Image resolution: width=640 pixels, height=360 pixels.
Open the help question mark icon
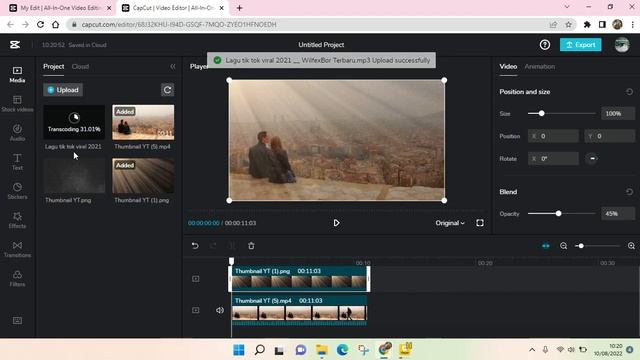(544, 44)
